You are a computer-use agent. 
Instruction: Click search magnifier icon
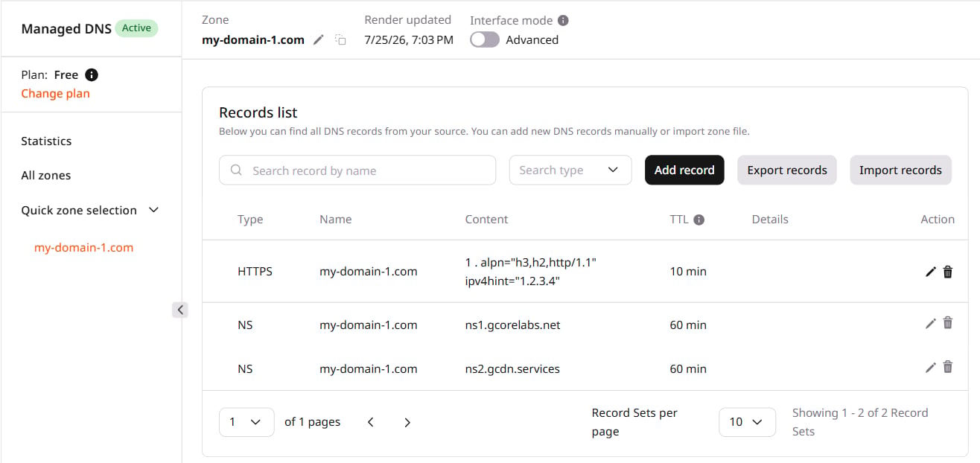(x=237, y=170)
